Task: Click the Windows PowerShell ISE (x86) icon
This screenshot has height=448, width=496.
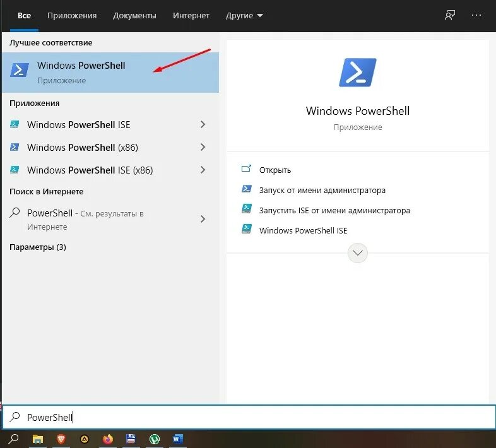Action: click(x=15, y=170)
